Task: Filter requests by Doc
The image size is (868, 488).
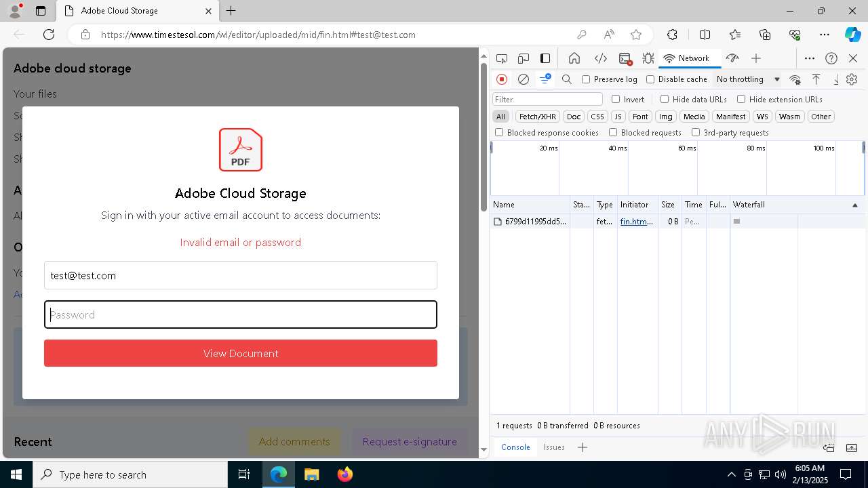Action: (574, 117)
